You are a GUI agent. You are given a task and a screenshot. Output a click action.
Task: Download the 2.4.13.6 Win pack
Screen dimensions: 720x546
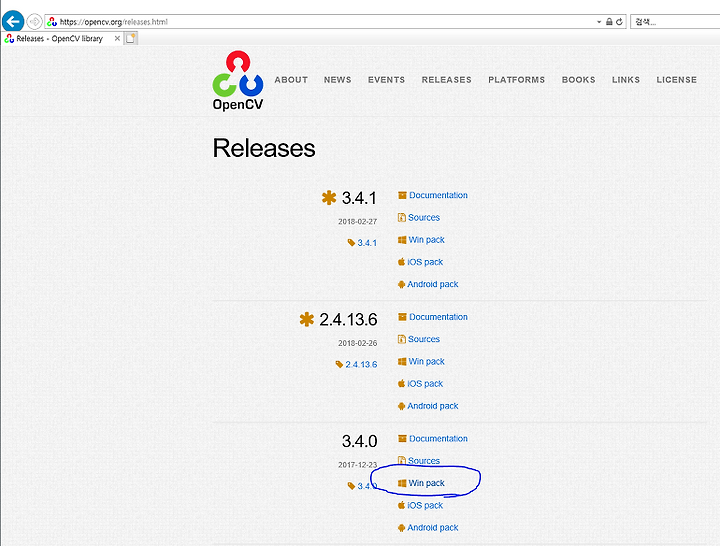427,361
